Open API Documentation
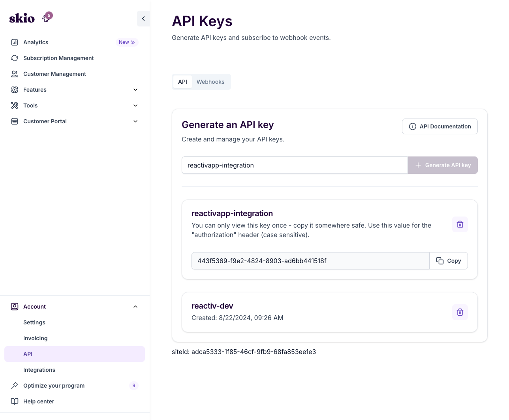The width and height of the screenshot is (509, 420). click(x=440, y=126)
